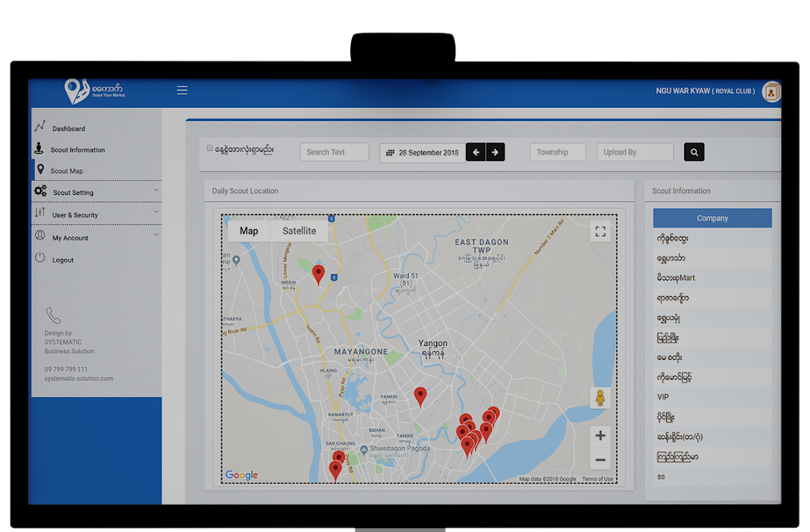Click the Ward 51 map label
810x532 pixels.
pyautogui.click(x=406, y=275)
